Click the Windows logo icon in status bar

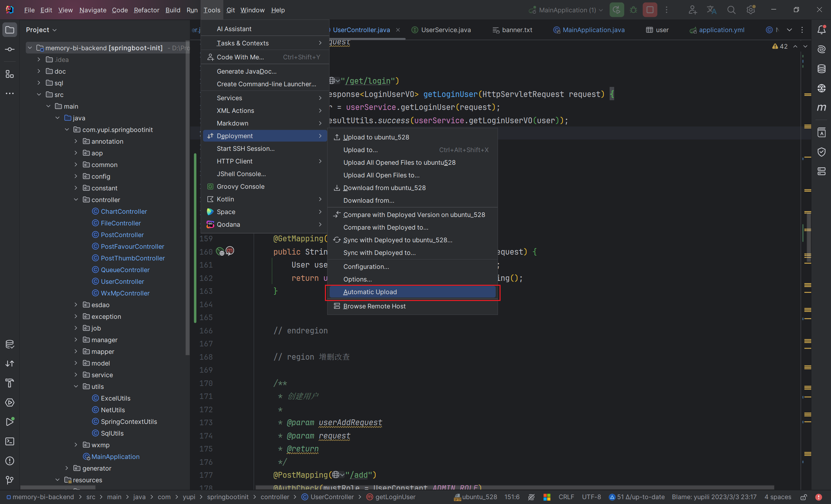547,497
